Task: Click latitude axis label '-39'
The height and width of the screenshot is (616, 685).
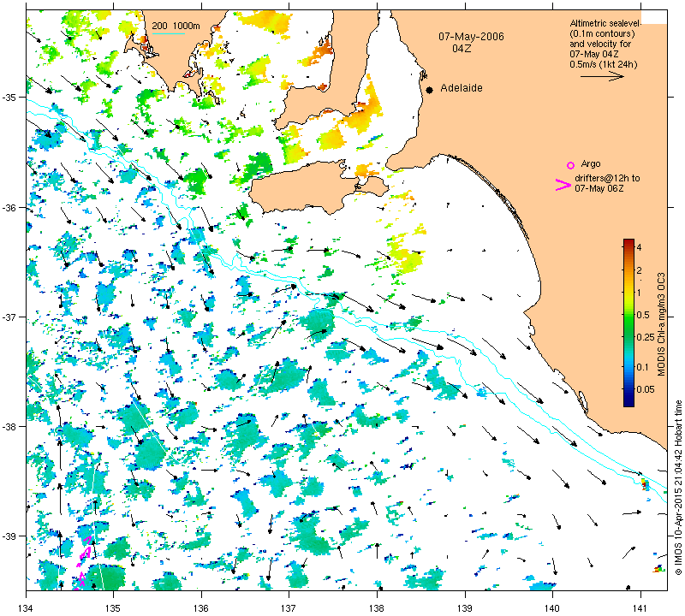Action: click(9, 536)
